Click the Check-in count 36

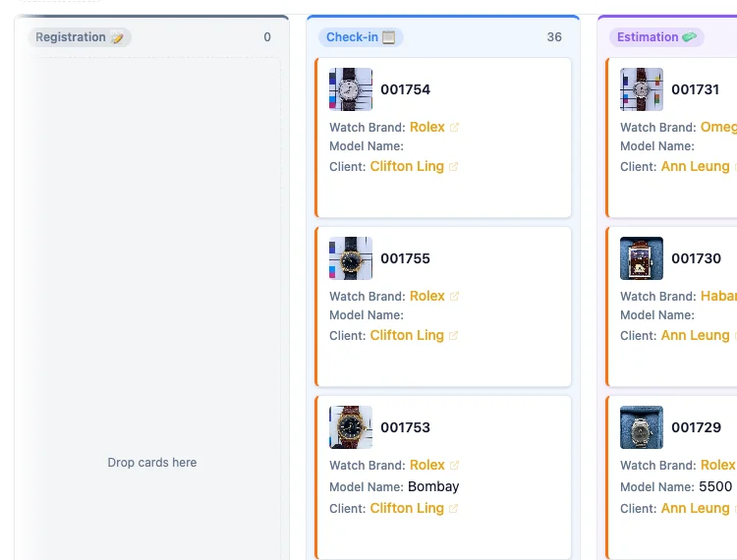pos(554,37)
